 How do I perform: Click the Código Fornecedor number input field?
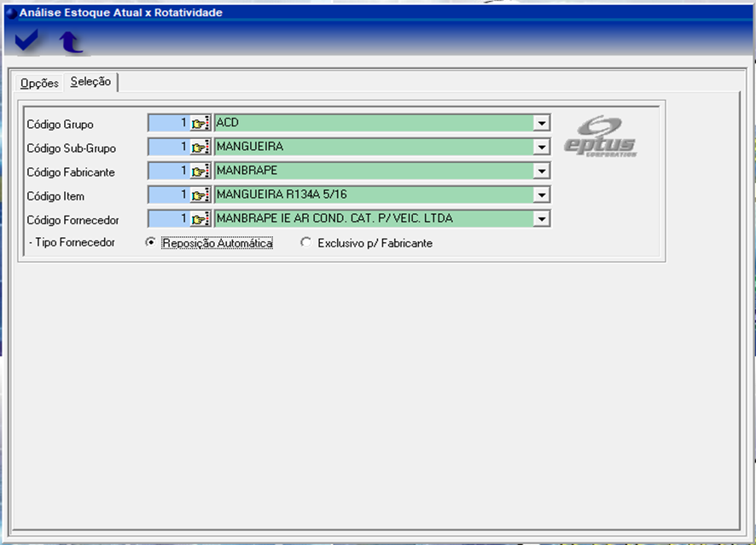tap(168, 219)
